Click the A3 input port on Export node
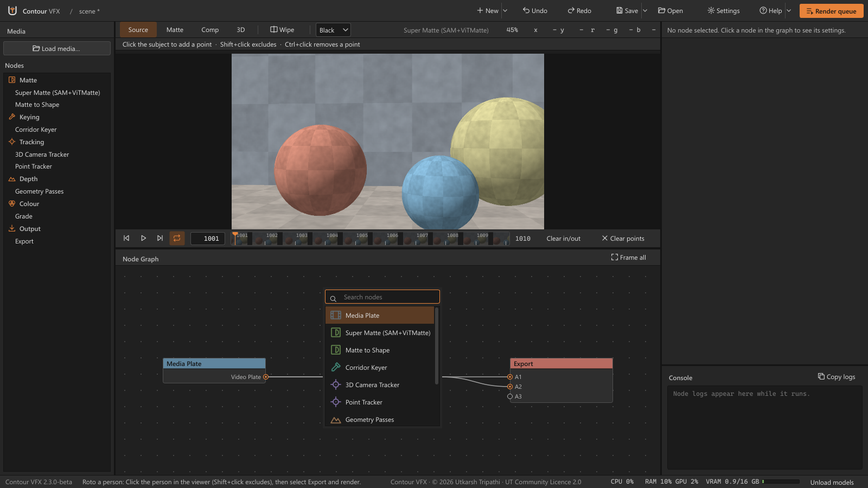Screen dimensions: 868x488 point(510,396)
